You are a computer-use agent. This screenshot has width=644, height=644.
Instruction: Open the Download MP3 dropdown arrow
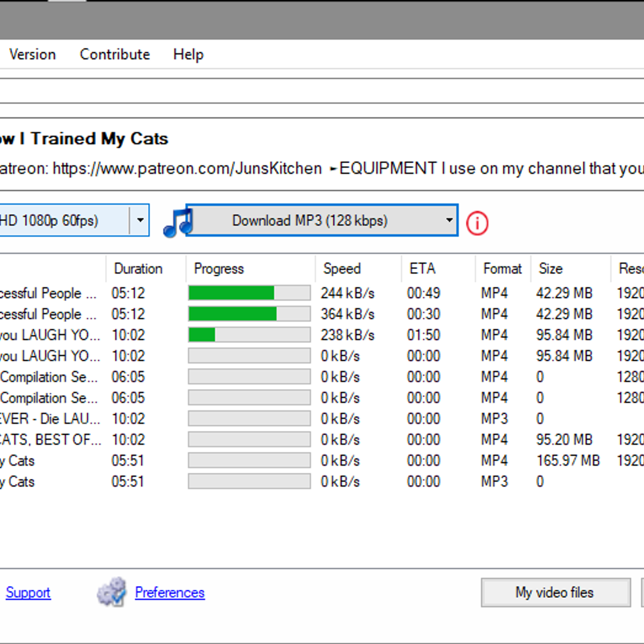[x=449, y=220]
